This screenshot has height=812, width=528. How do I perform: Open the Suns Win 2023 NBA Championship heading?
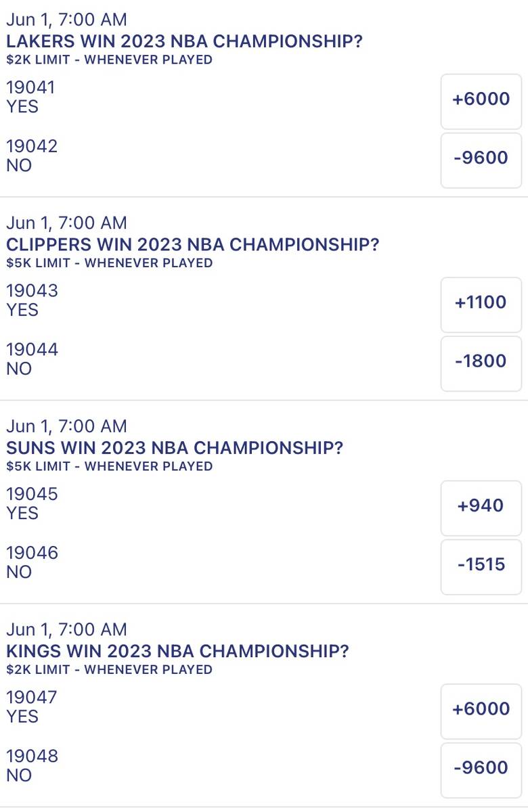tap(175, 448)
